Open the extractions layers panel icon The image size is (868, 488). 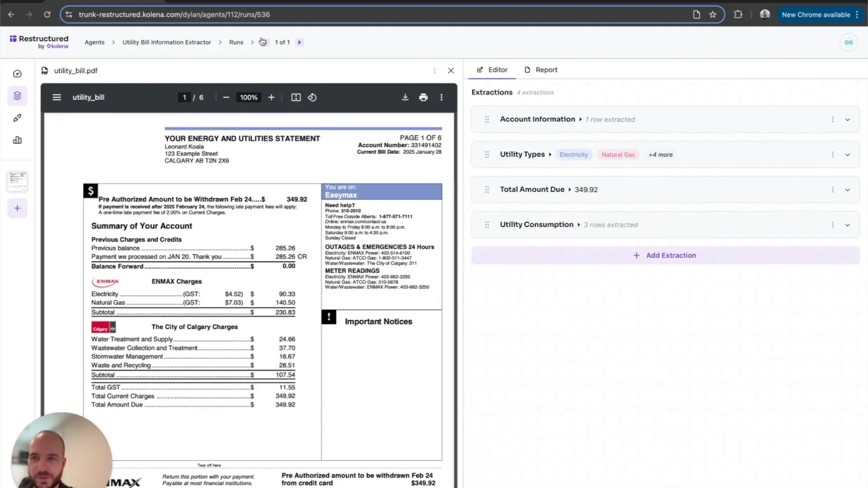point(17,96)
